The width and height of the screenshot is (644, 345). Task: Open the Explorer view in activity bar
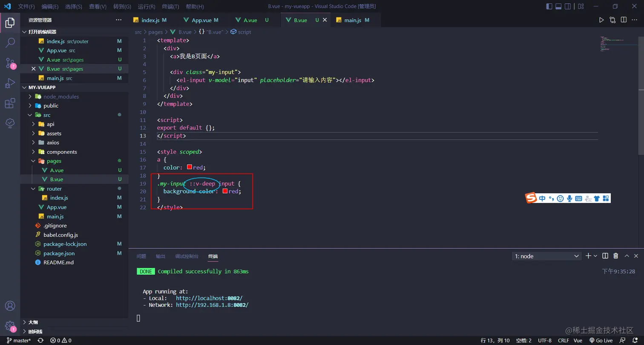(10, 23)
